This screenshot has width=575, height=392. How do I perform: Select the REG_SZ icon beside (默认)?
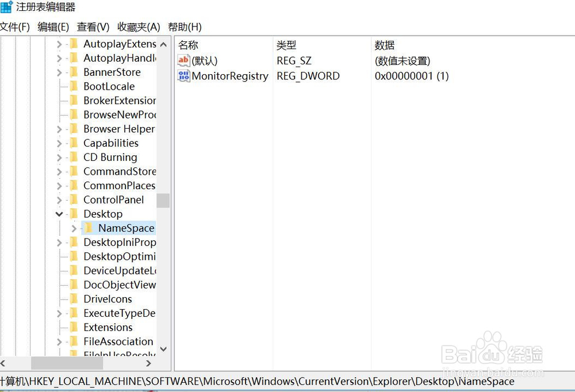(x=182, y=60)
